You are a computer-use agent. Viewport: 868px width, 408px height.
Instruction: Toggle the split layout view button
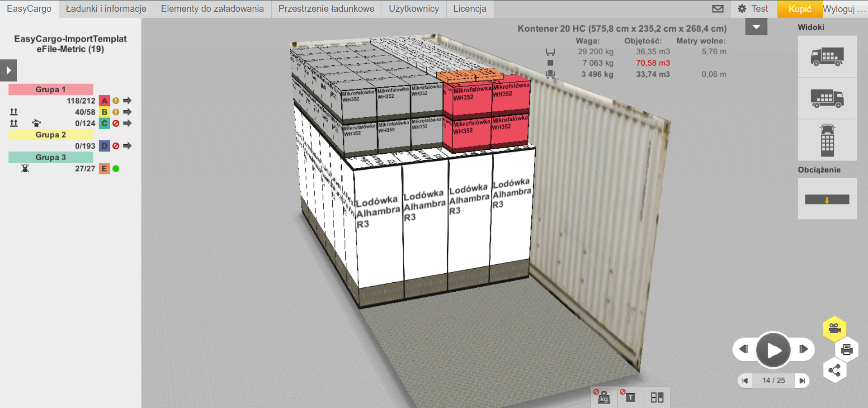pyautogui.click(x=657, y=397)
